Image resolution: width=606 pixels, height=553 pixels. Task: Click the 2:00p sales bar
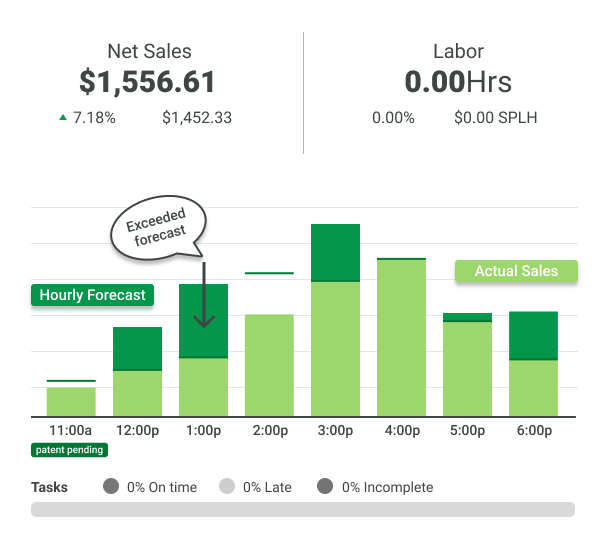click(269, 365)
